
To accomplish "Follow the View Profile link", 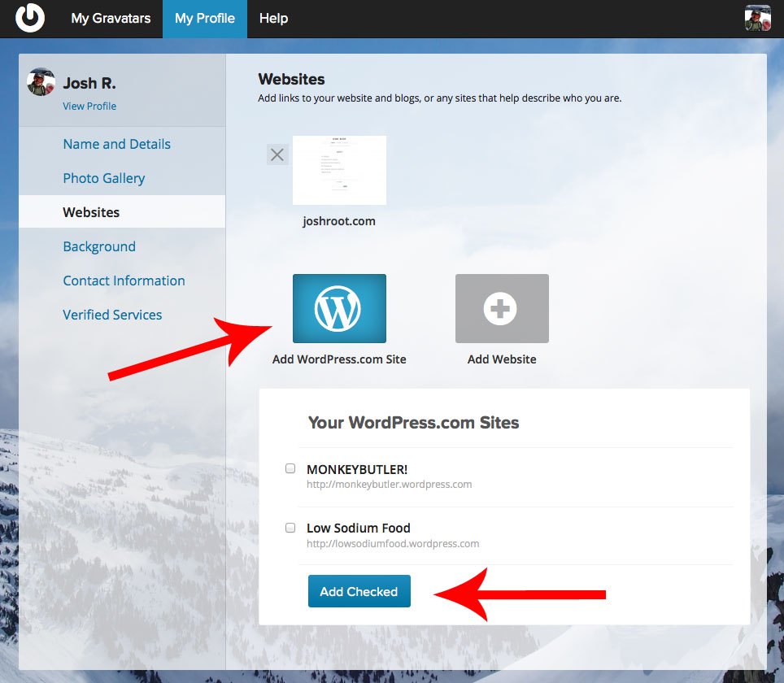I will point(89,107).
